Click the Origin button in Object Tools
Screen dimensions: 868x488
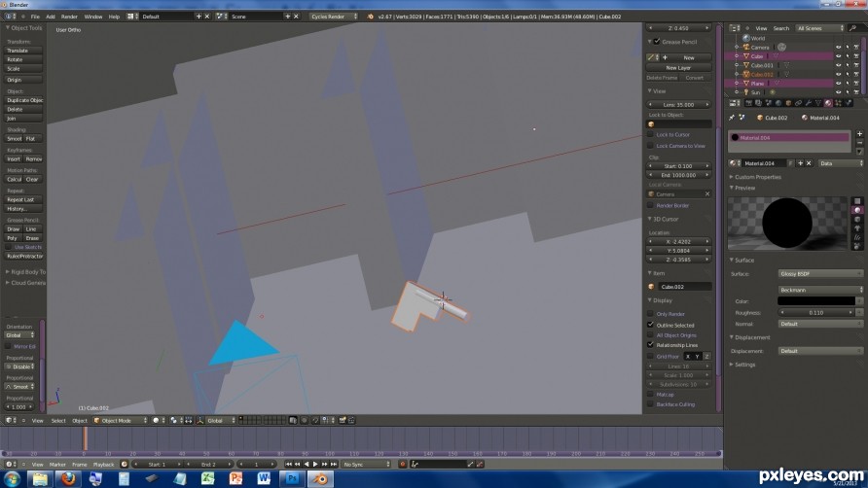coord(23,80)
